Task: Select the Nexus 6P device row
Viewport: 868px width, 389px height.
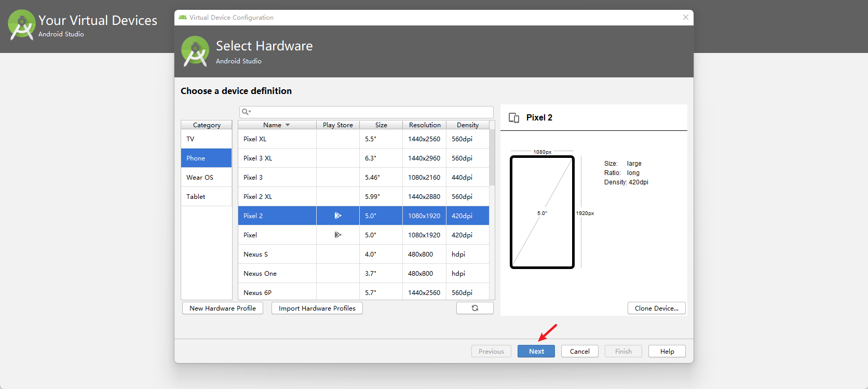Action: (363, 292)
